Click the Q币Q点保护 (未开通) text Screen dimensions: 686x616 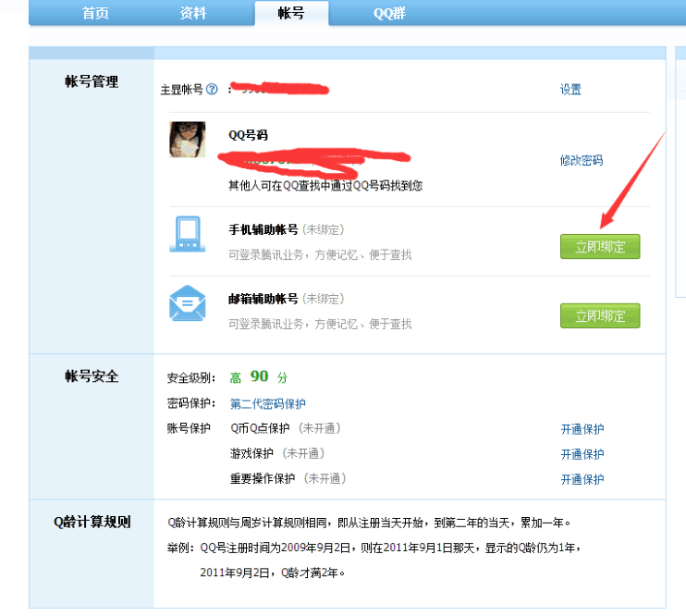tap(286, 428)
